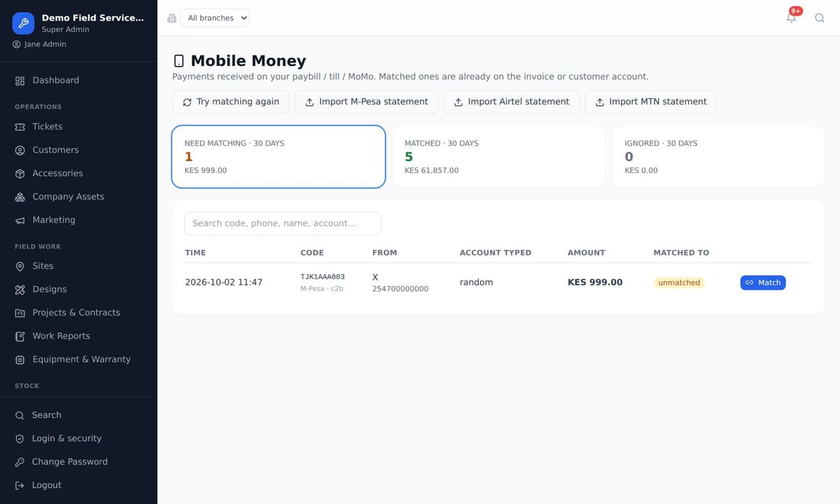This screenshot has width=840, height=504.
Task: Click Import MTN statement button
Action: click(x=650, y=102)
